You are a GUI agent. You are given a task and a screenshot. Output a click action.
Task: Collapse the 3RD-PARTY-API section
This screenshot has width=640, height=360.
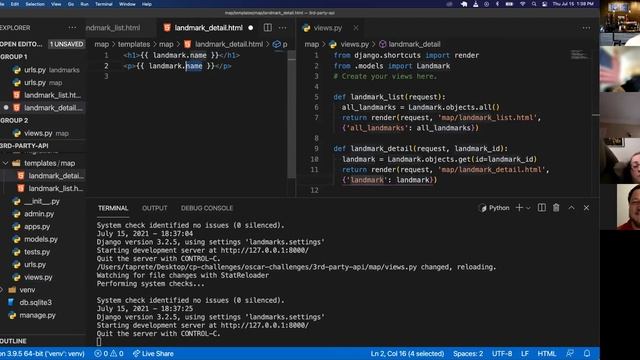click(43, 146)
